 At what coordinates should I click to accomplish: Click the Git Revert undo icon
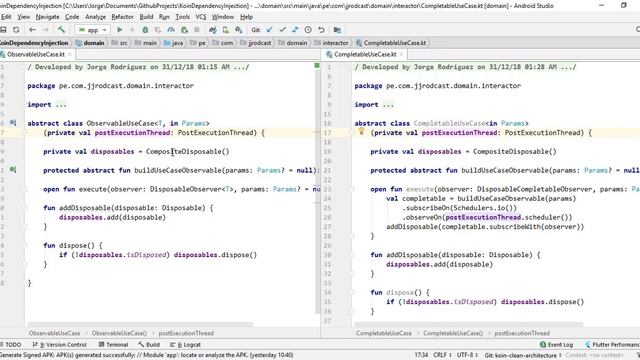tap(321, 30)
